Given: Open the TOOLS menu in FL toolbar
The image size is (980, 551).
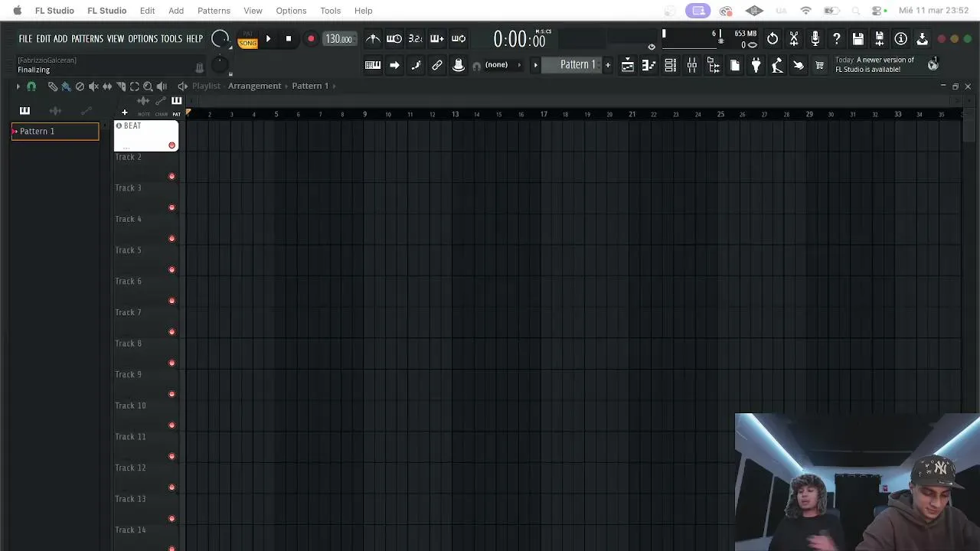Looking at the screenshot, I should click(x=171, y=39).
